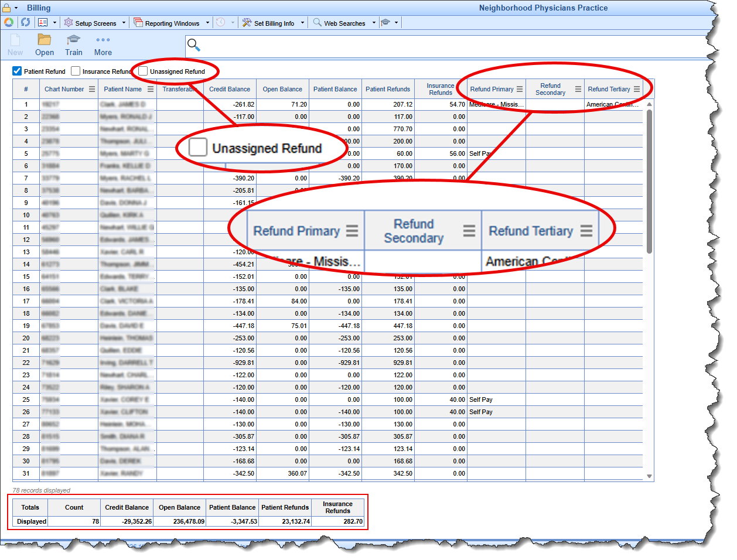Expand dropdown arrow beside patient card icon
Screen dimensions: 737x560
[x=54, y=23]
